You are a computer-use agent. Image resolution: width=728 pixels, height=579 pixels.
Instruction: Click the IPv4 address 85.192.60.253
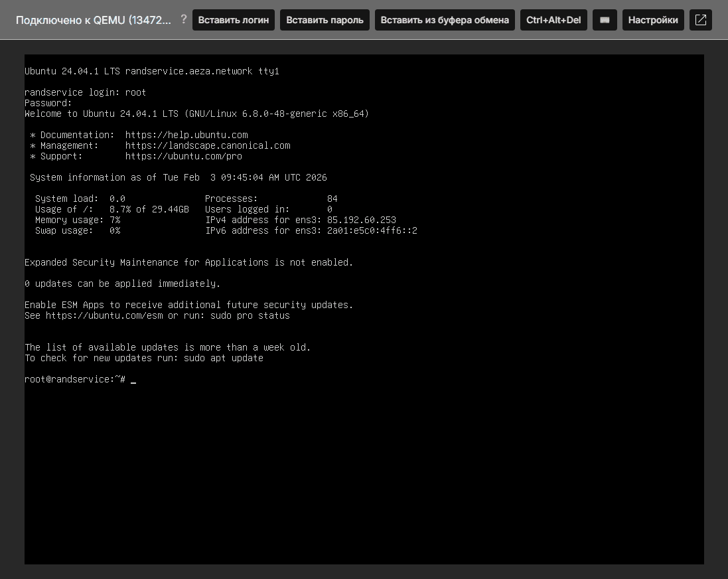pos(361,220)
